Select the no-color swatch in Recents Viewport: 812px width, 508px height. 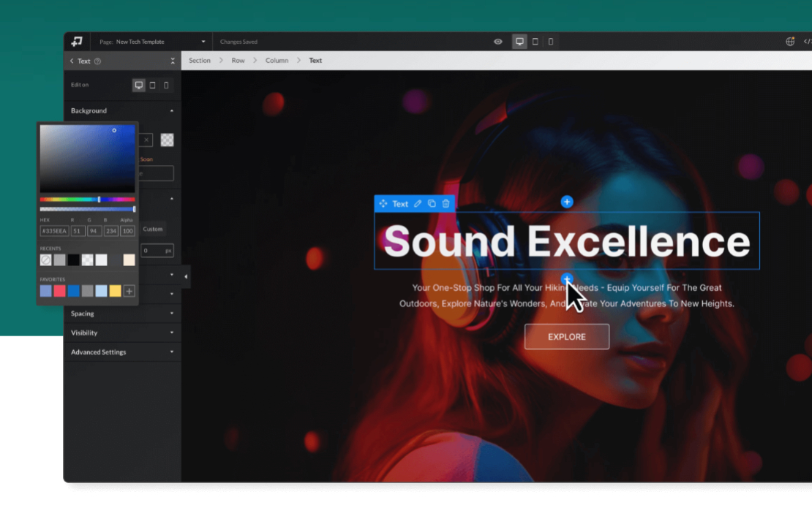[46, 259]
